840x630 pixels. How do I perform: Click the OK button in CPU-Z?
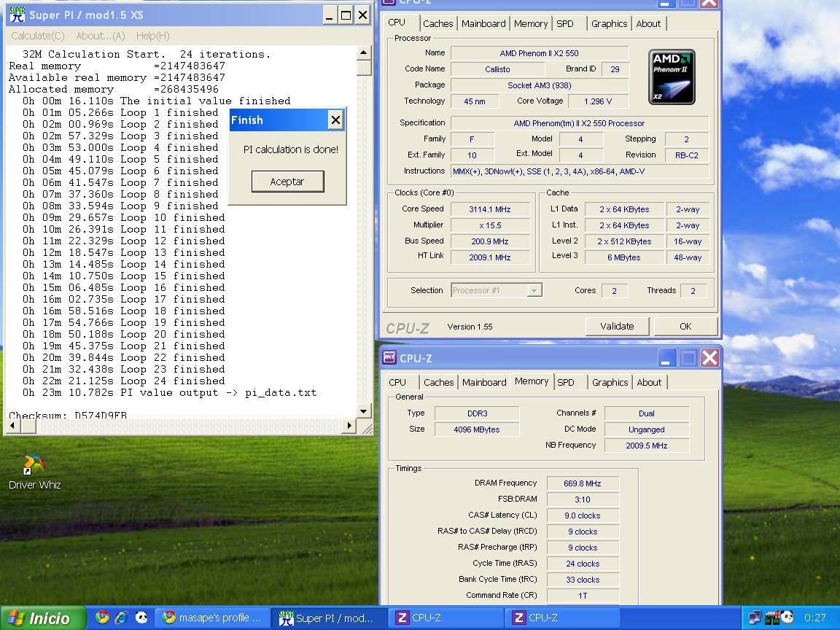[685, 326]
